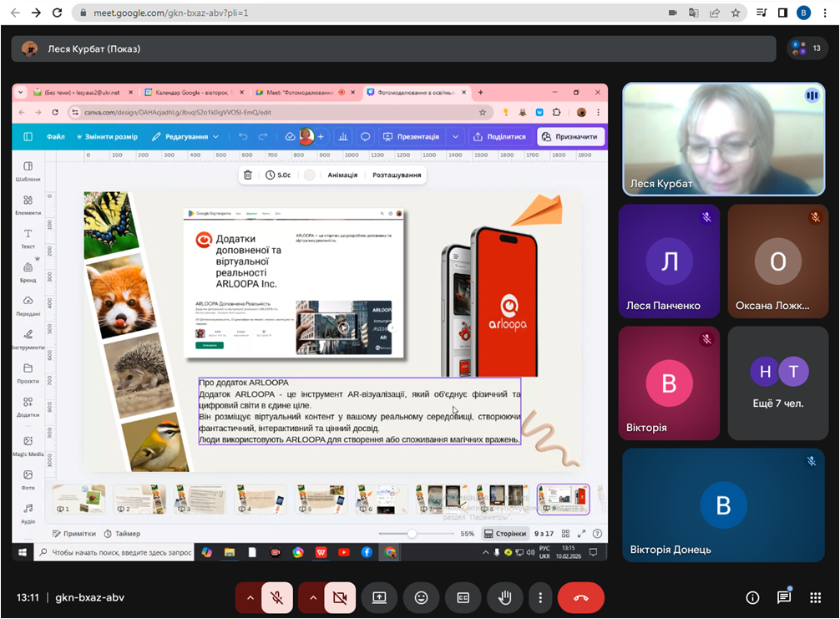Show all 13 participants
Screen dimensions: 840x619
807,48
